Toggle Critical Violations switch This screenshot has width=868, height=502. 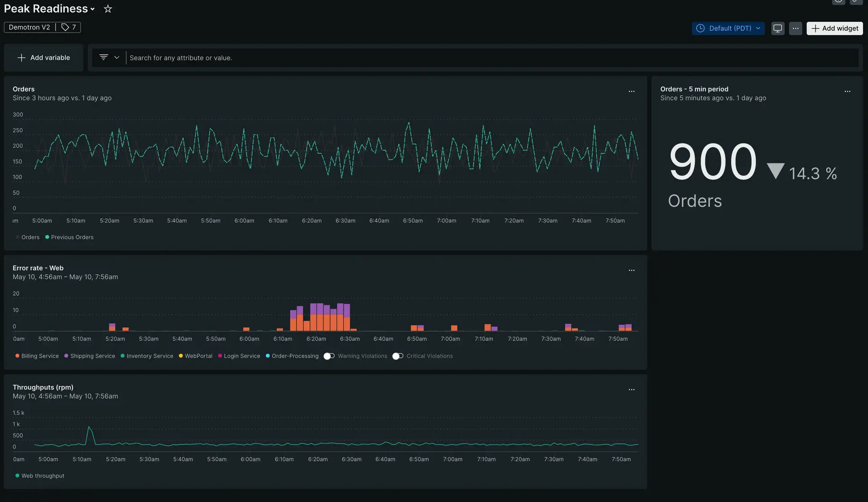click(x=398, y=356)
